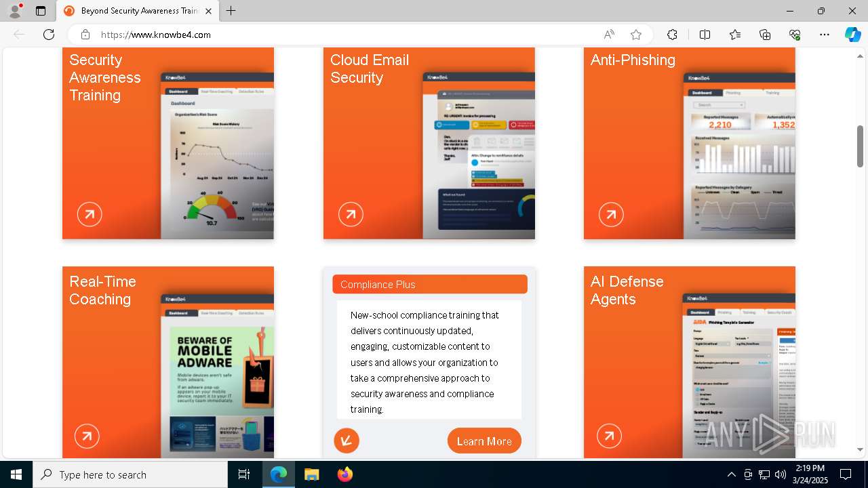Click the Cloud Email Security screenshot thumbnail
The width and height of the screenshot is (868, 488).
point(479,155)
